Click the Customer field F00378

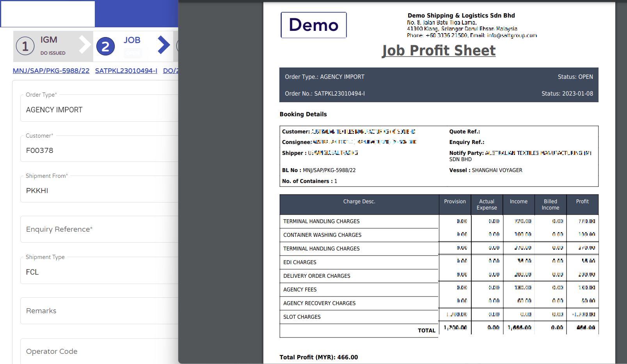tap(99, 149)
